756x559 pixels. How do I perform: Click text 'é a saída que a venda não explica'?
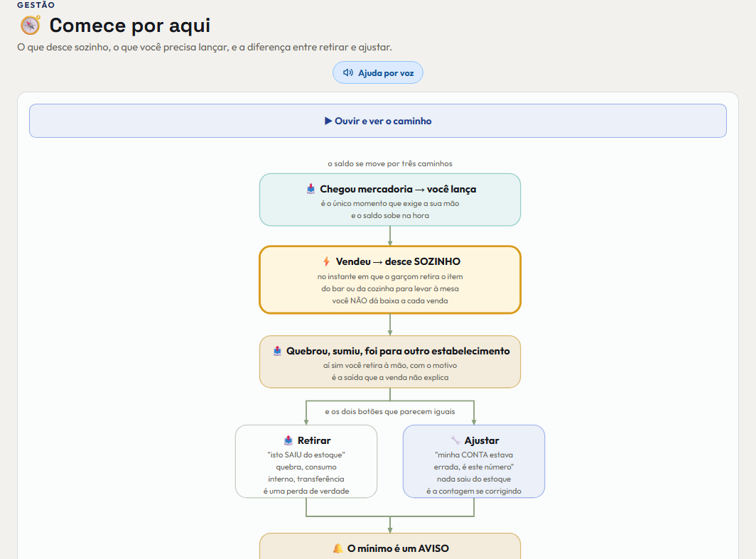click(x=390, y=377)
